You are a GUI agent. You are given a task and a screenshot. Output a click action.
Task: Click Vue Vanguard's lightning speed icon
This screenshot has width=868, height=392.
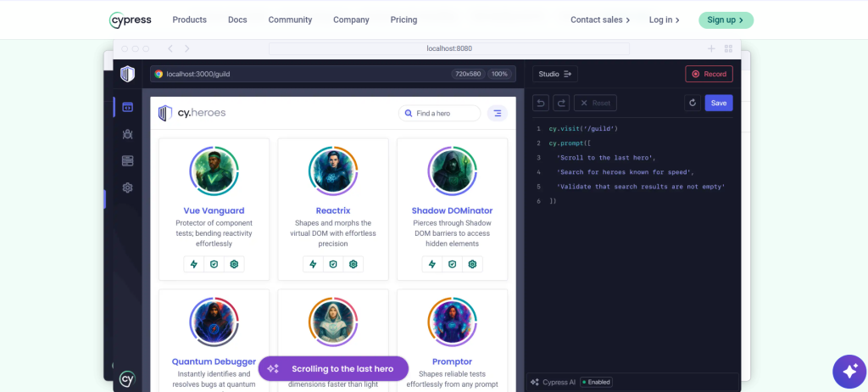[194, 264]
